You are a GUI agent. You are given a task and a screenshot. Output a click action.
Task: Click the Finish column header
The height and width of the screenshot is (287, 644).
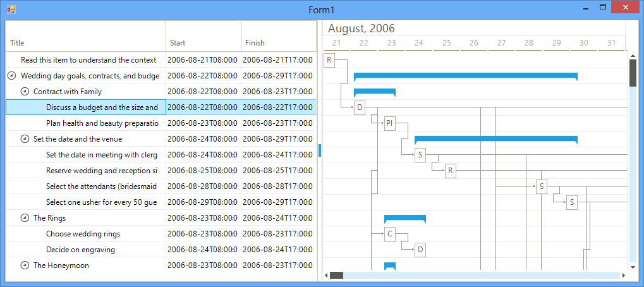[279, 36]
